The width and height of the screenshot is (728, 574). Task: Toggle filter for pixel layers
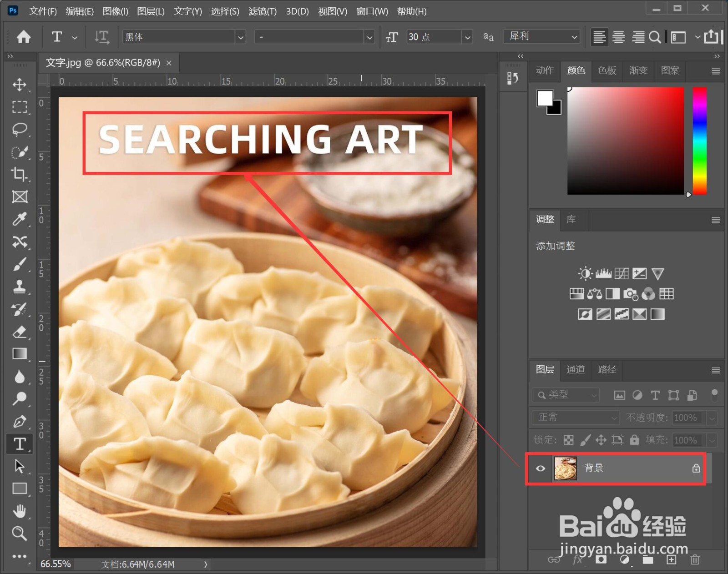[x=620, y=395]
